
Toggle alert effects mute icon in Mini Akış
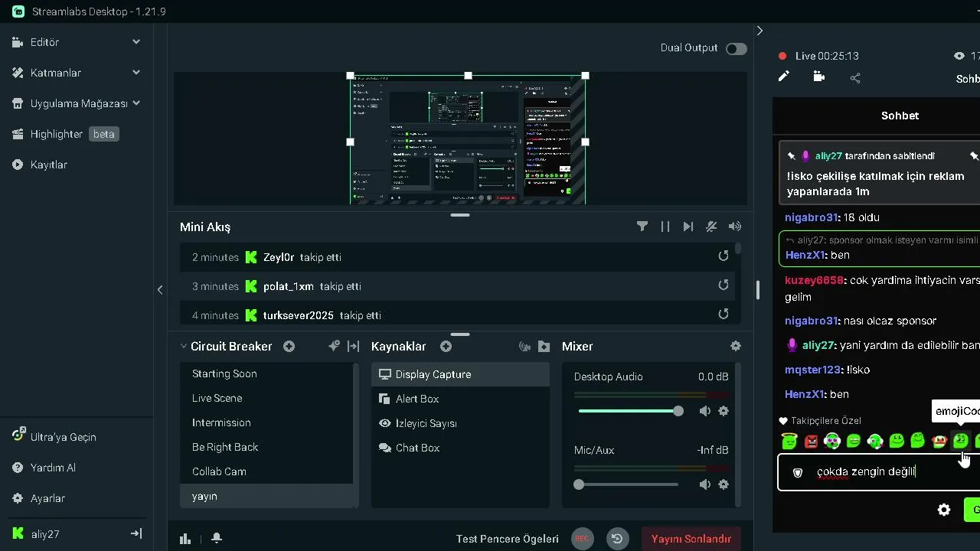tap(711, 227)
